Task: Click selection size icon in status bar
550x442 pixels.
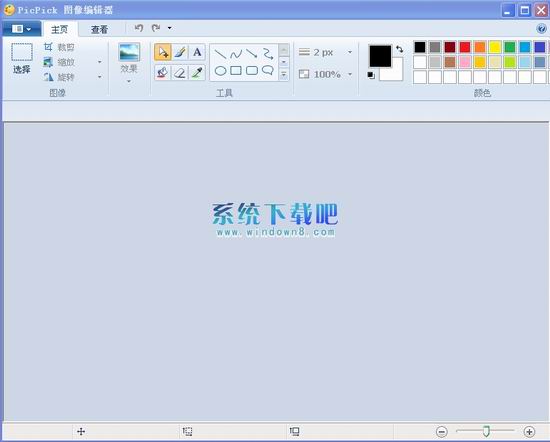Action: point(187,431)
